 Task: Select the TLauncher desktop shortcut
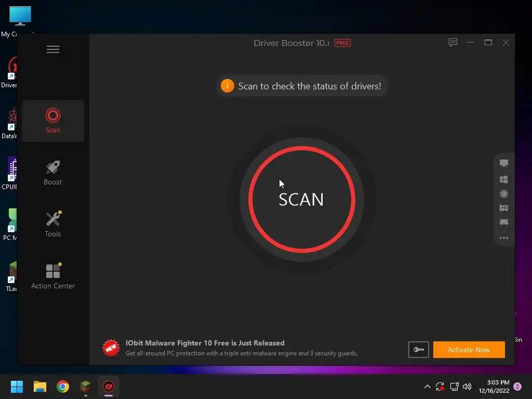tap(10, 276)
